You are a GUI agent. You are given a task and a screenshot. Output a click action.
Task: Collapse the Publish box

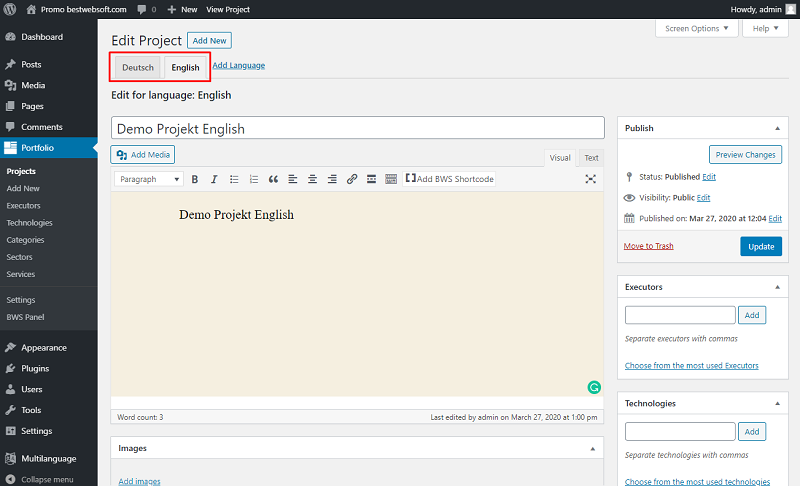(778, 129)
